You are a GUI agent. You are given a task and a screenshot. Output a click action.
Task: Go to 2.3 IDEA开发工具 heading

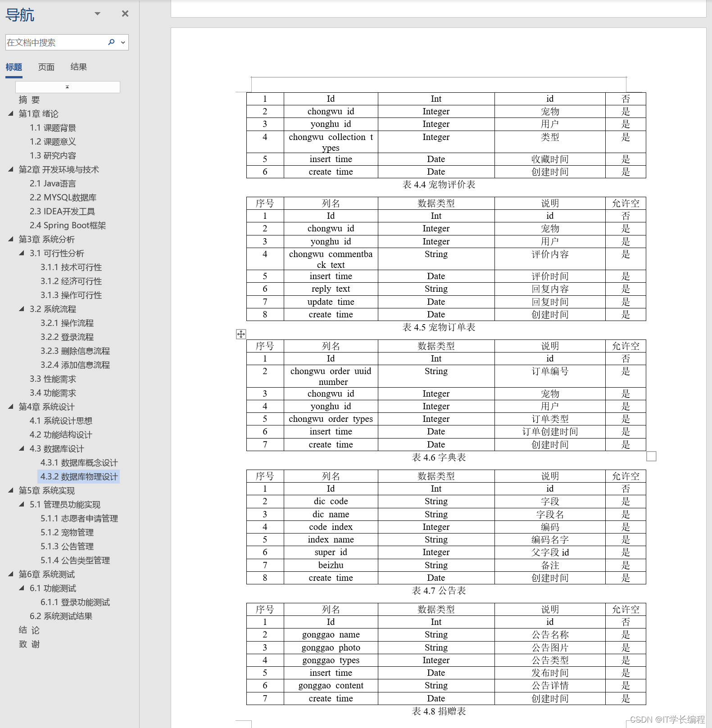point(62,212)
